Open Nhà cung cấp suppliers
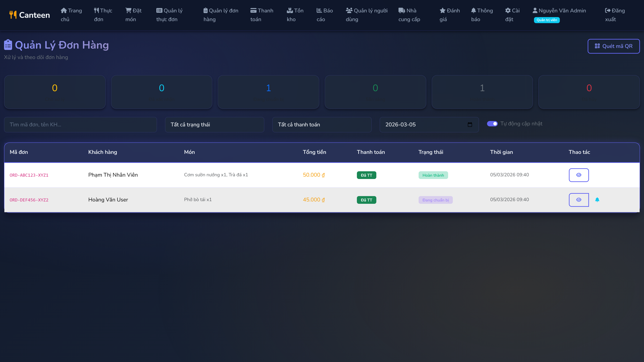The image size is (644, 362). tap(409, 15)
